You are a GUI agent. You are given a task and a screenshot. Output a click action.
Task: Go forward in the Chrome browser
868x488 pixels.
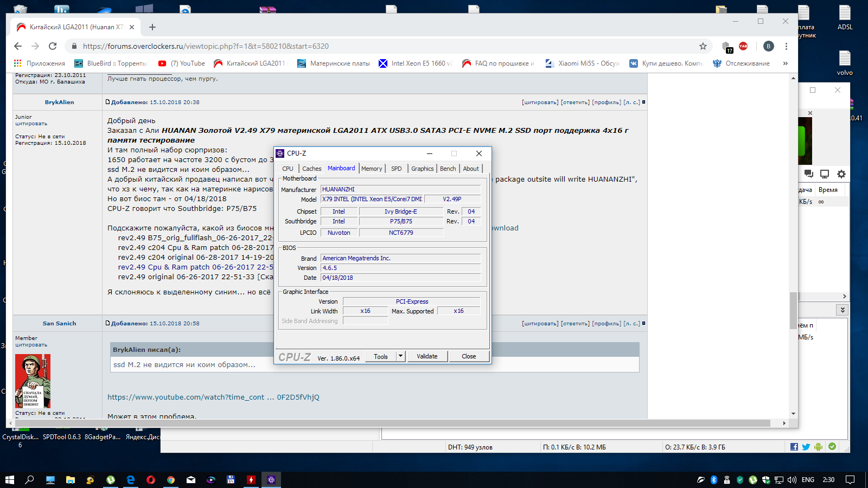coord(35,46)
